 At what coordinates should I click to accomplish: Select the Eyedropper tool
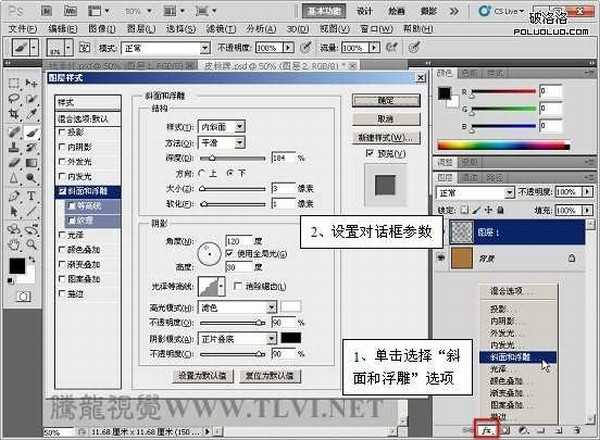point(31,114)
